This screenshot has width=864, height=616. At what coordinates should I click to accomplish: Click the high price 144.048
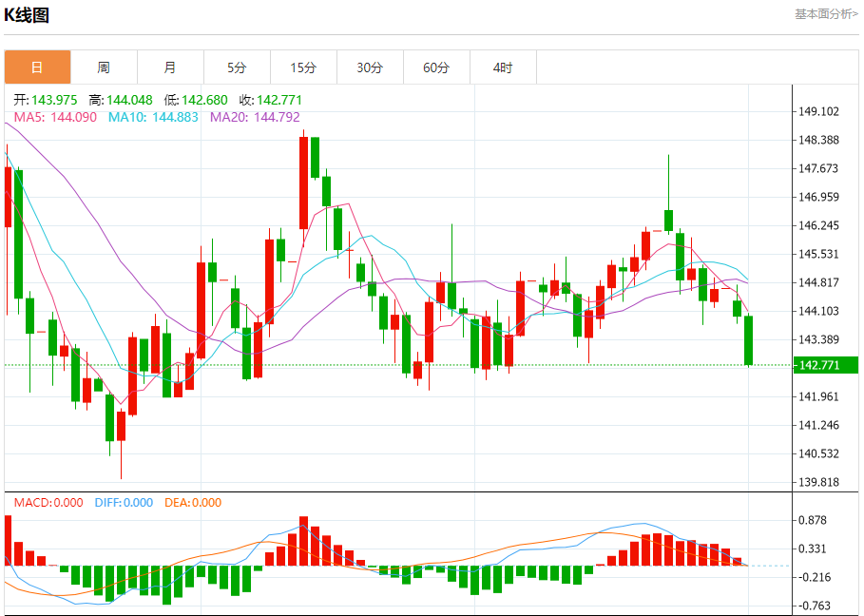(x=129, y=100)
